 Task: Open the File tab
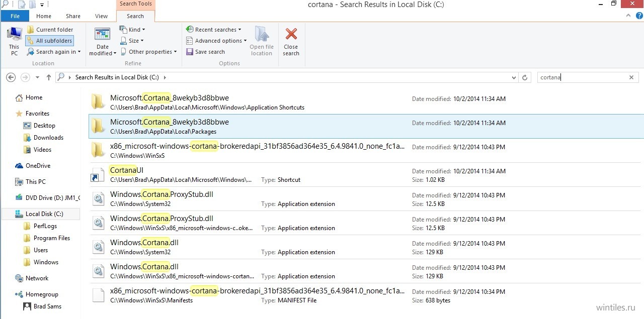[15, 16]
